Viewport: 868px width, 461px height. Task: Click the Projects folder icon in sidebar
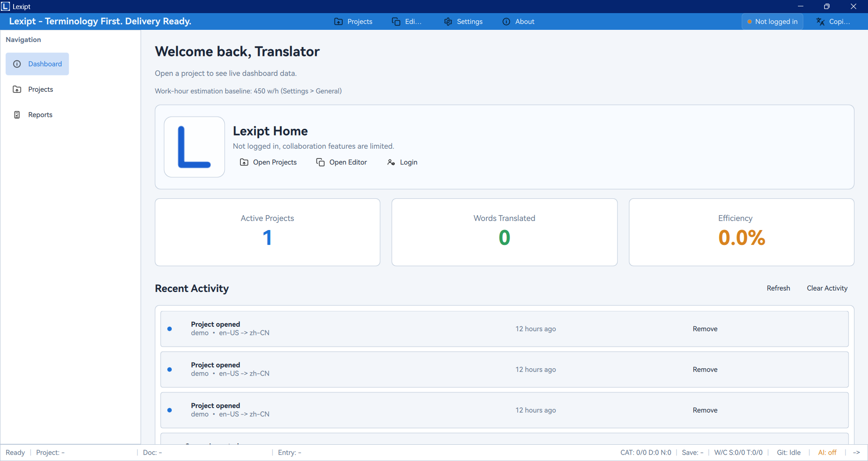17,89
